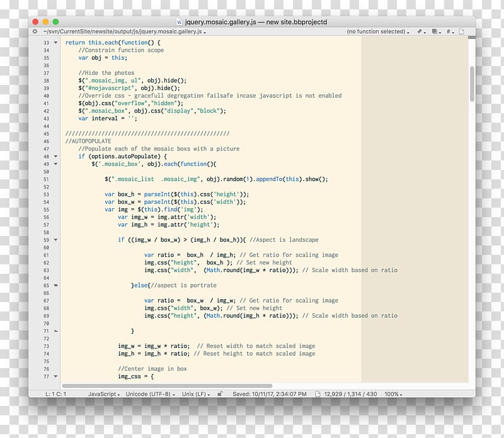Click the "//Hide the photos" comment
Image resolution: width=504 pixels, height=438 pixels.
(x=106, y=73)
